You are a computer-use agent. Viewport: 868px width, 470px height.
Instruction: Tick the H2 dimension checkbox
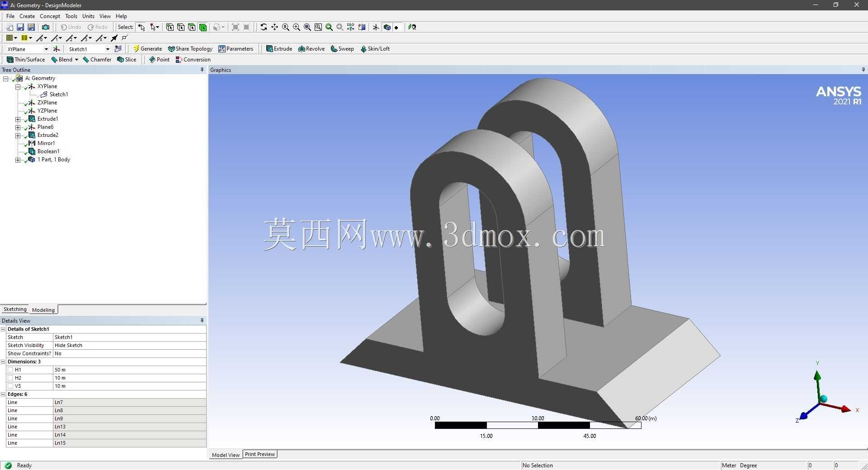click(10, 378)
